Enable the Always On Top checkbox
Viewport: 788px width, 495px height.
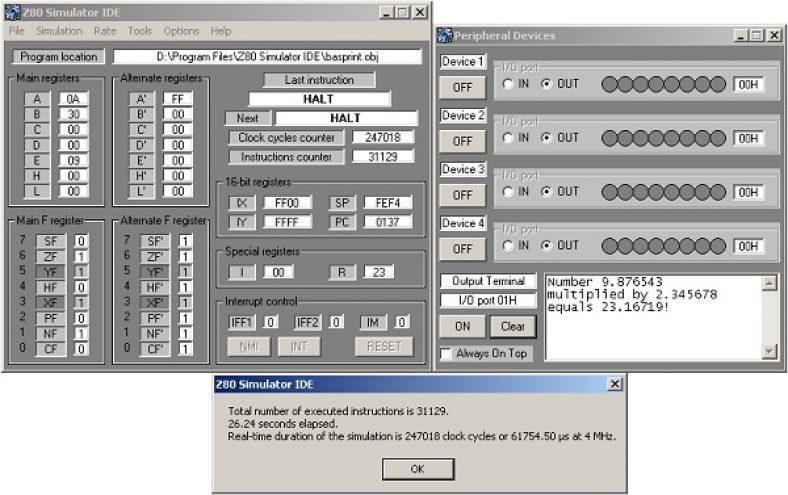tap(446, 354)
